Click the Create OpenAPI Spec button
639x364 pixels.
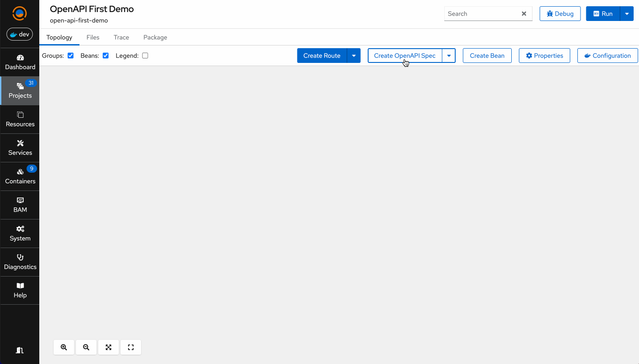(x=405, y=56)
